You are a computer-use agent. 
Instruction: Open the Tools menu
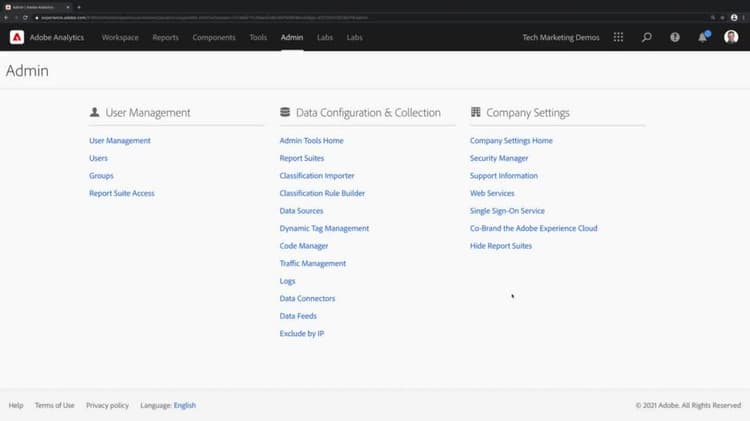coord(258,37)
